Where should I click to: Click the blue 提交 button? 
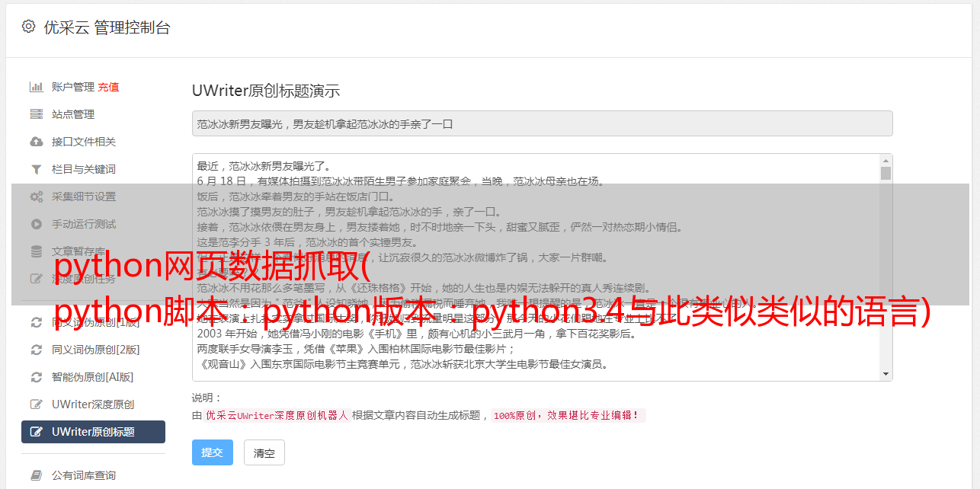click(x=213, y=452)
